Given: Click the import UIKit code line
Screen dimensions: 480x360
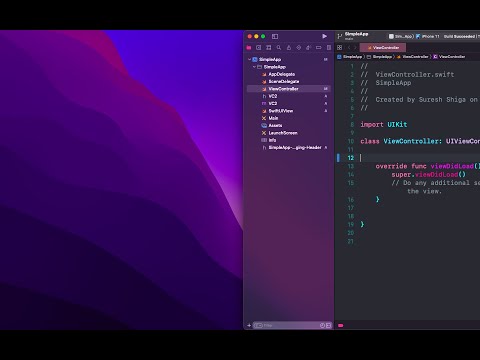Looking at the screenshot, I should 384,124.
